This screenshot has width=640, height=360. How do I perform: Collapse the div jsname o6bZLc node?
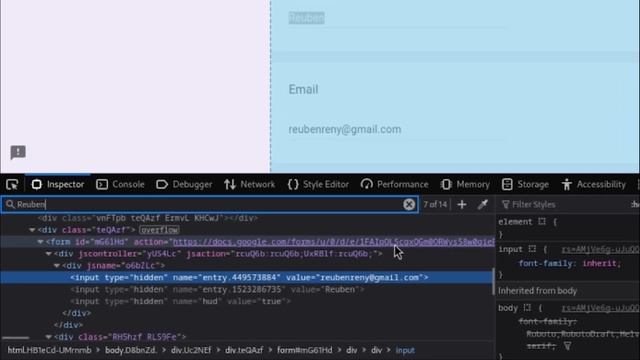57,266
